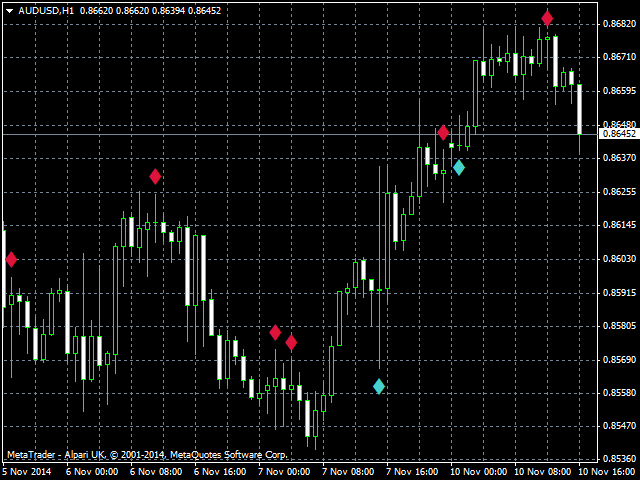Click the 10 Nov 00:00 time label

(478, 471)
